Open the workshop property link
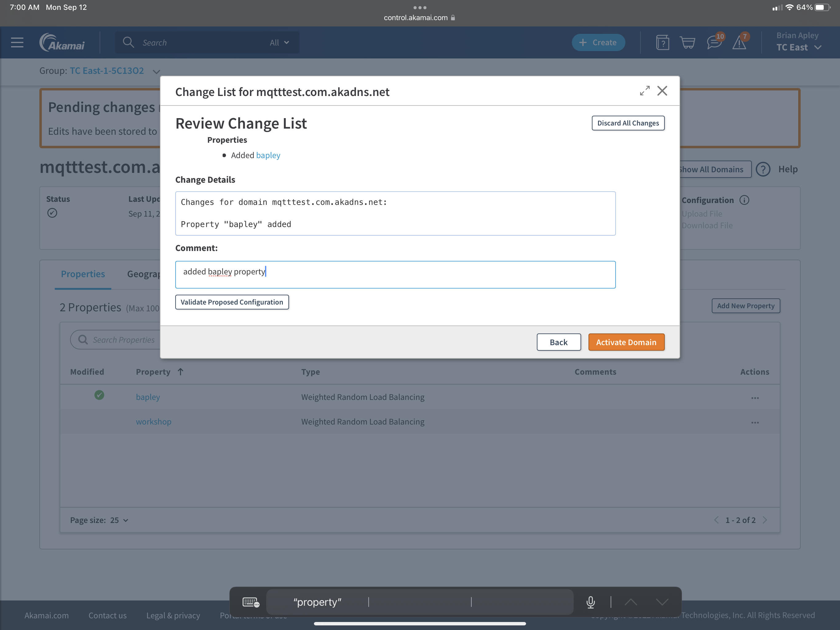840x630 pixels. point(153,421)
